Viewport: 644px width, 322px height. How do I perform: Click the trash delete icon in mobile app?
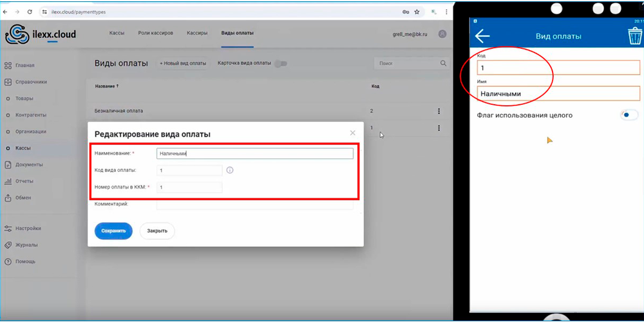pos(634,36)
